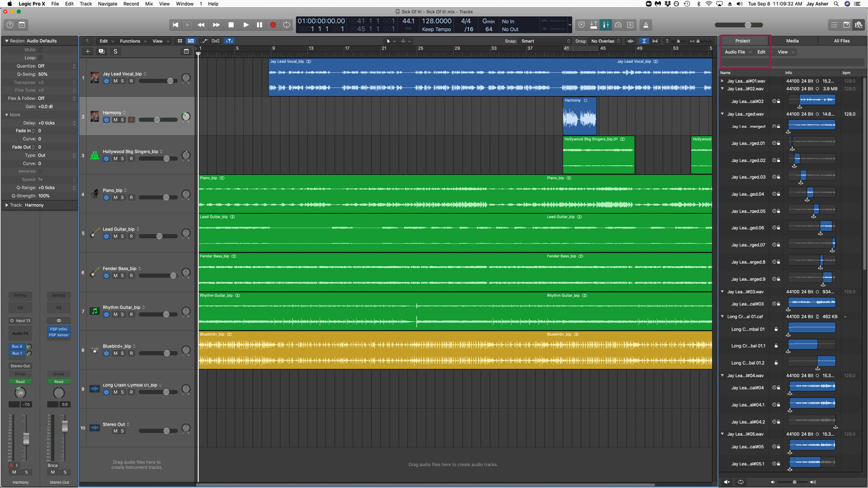
Task: Click the PSP Infini plugin slot
Action: (x=59, y=329)
